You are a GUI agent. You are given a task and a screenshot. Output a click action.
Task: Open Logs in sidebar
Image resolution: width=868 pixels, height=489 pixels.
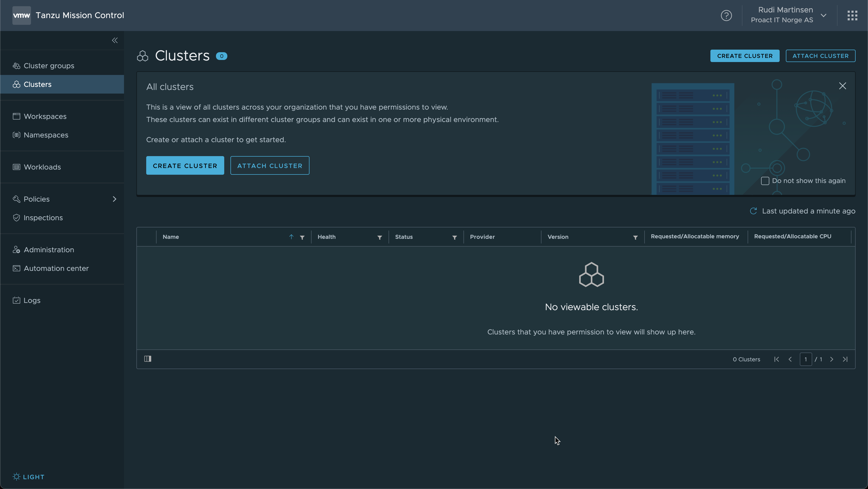tap(62, 300)
